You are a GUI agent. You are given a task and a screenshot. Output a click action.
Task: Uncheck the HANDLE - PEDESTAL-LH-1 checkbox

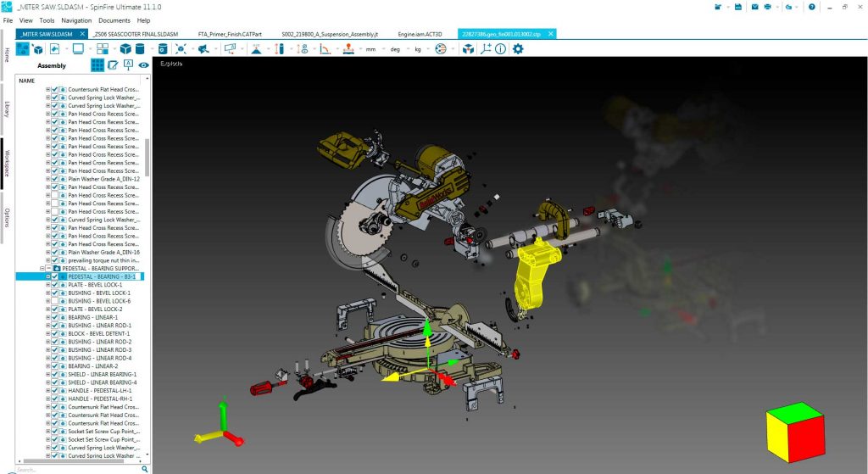coord(55,390)
